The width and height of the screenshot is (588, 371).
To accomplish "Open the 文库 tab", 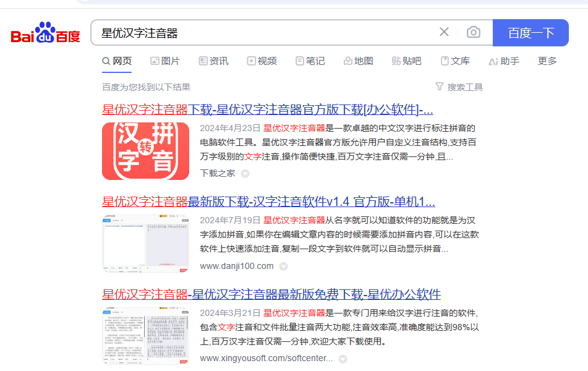I will pos(455,61).
